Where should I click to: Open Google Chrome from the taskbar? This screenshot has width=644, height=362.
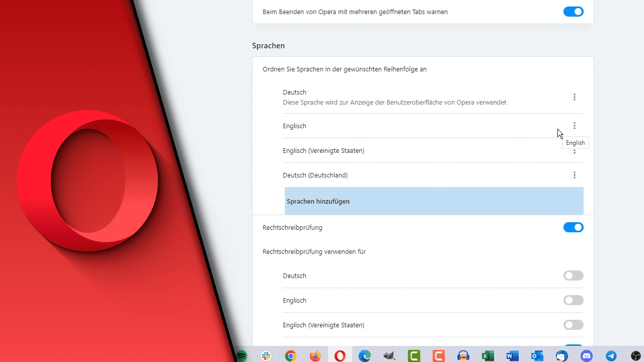[291, 356]
